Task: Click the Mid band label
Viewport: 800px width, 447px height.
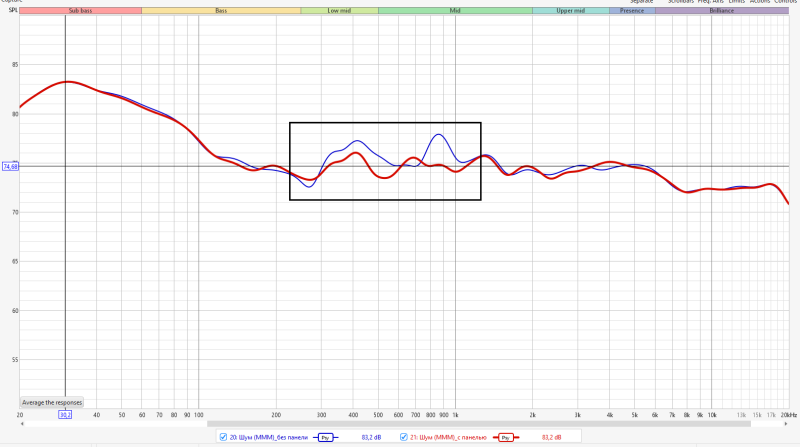Action: point(455,11)
